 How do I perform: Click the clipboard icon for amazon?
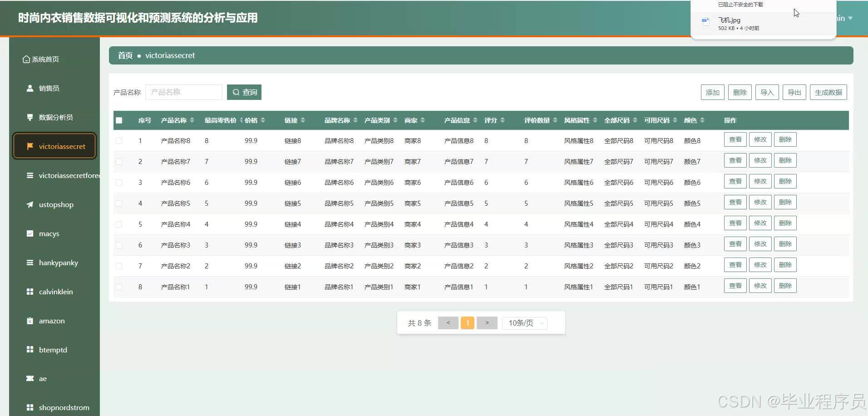[x=30, y=321]
